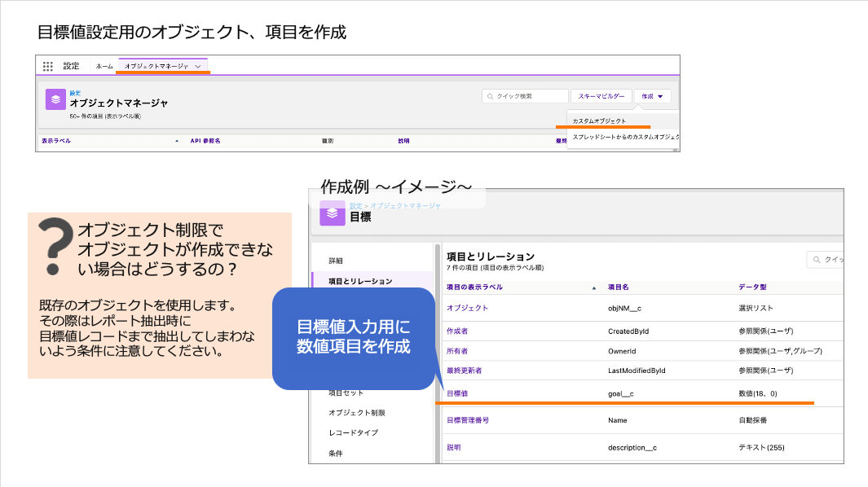The height and width of the screenshot is (487, 868).
Task: Open the 作成者 field link
Action: pos(457,331)
